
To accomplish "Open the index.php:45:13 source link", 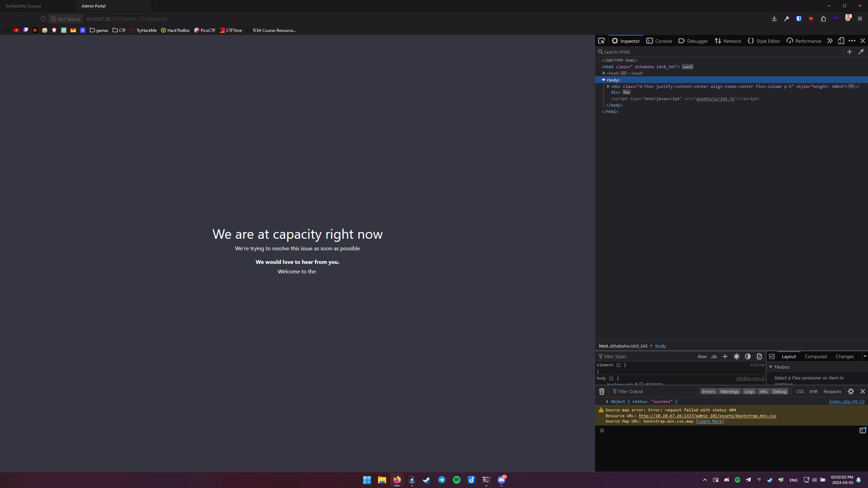I will (x=847, y=402).
